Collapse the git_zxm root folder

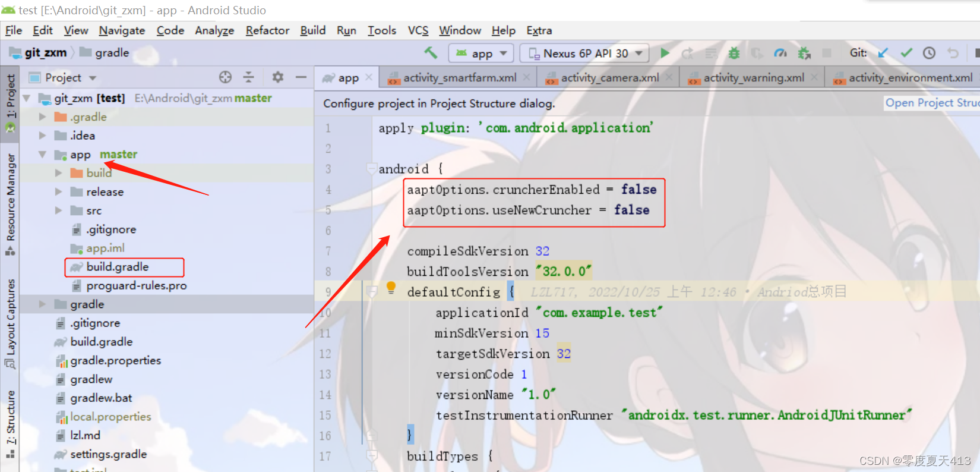pyautogui.click(x=26, y=98)
